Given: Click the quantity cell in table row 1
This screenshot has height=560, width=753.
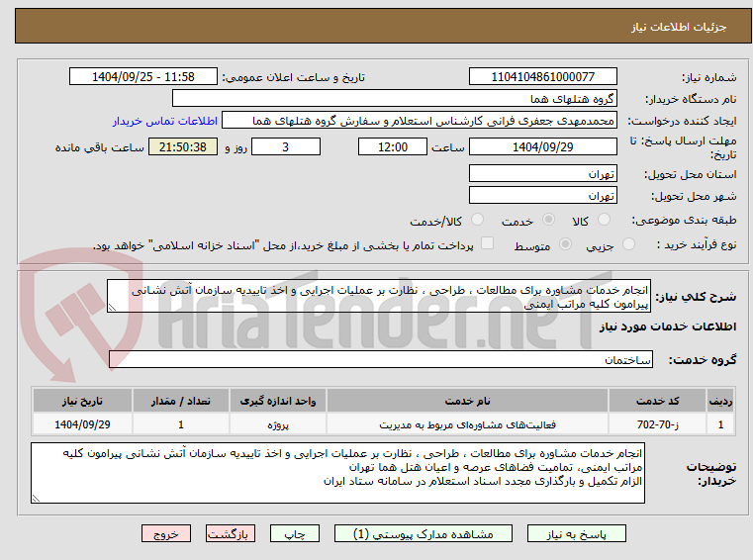Looking at the screenshot, I should (180, 424).
